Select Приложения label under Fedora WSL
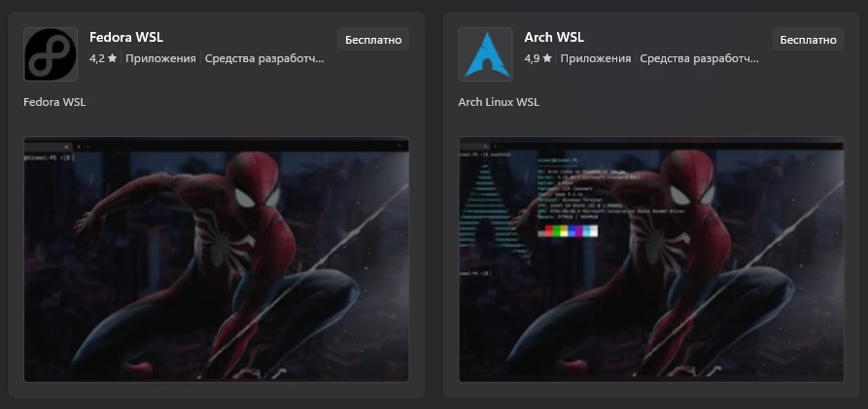 160,58
